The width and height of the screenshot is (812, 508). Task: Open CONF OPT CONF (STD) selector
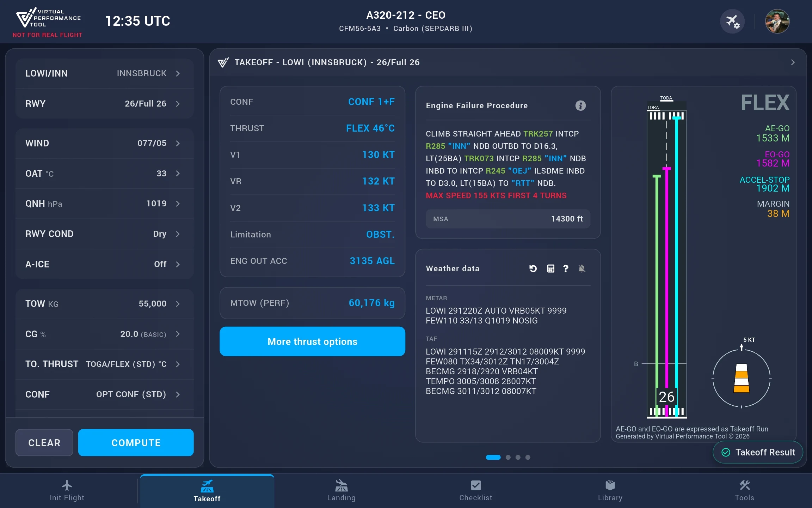(x=104, y=394)
